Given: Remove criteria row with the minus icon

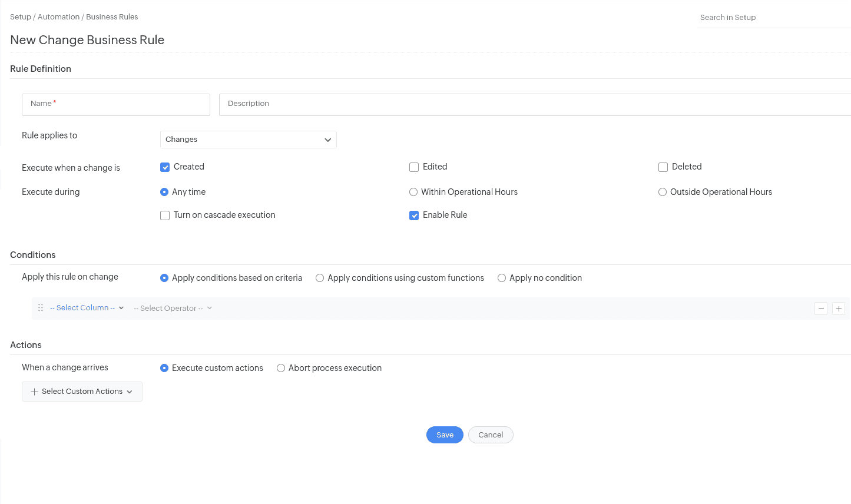Looking at the screenshot, I should point(821,309).
